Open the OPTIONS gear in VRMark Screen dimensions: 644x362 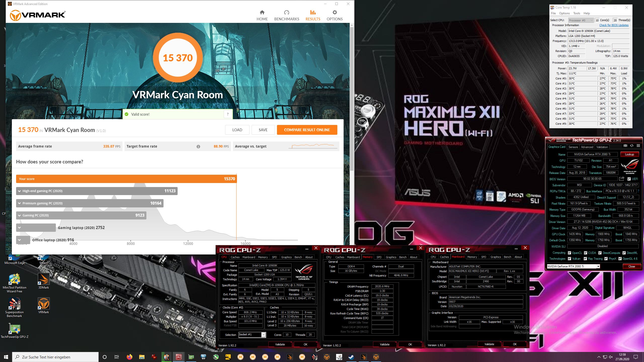point(335,15)
